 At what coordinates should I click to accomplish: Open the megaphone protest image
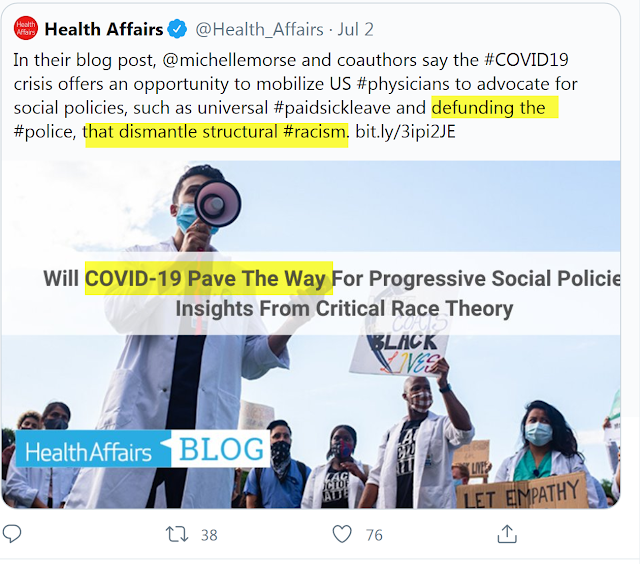tap(311, 334)
